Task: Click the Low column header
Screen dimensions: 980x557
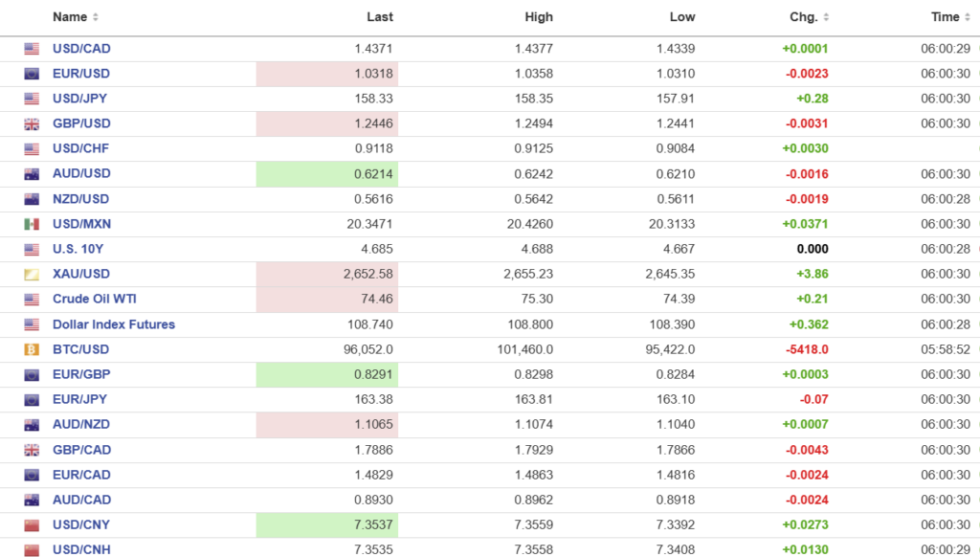Action: click(682, 17)
